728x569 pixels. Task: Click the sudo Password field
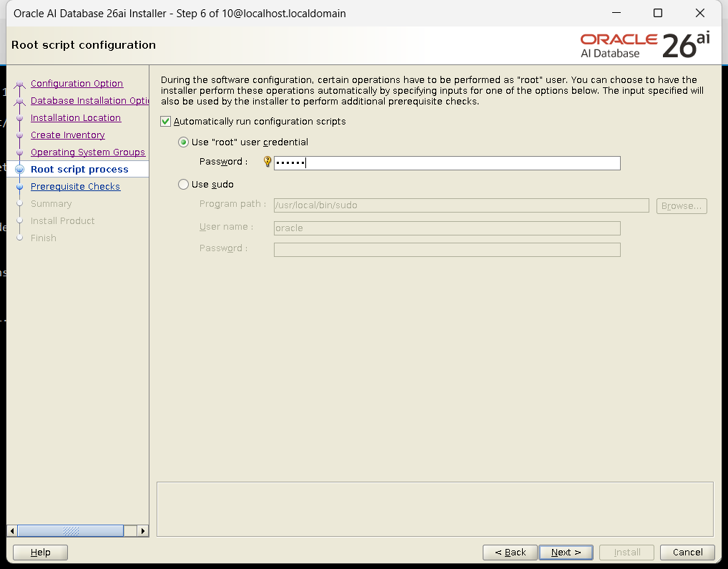447,250
